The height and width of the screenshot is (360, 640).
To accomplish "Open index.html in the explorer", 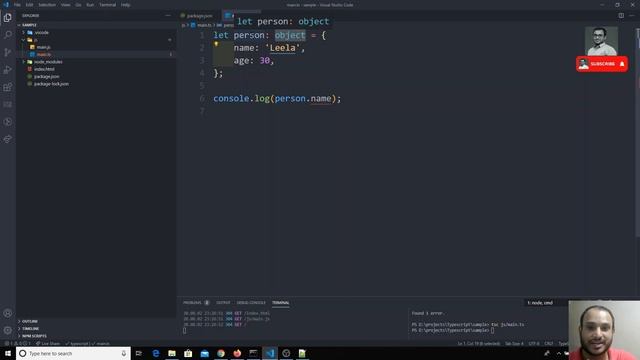I will pyautogui.click(x=44, y=69).
